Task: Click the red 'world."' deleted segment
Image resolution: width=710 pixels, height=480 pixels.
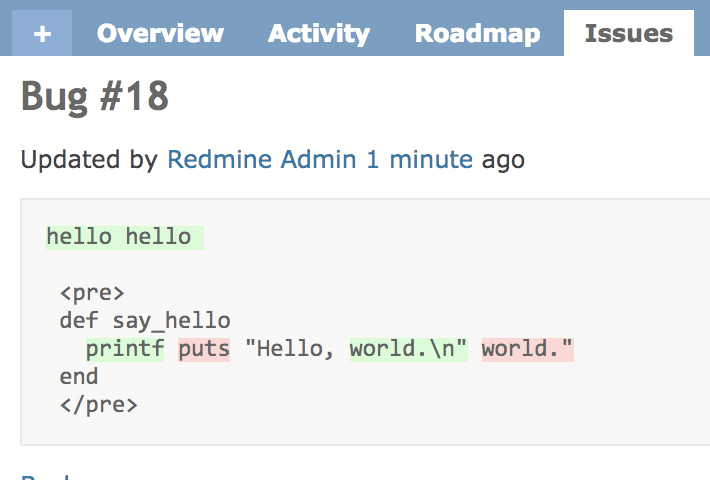Action: pos(528,350)
